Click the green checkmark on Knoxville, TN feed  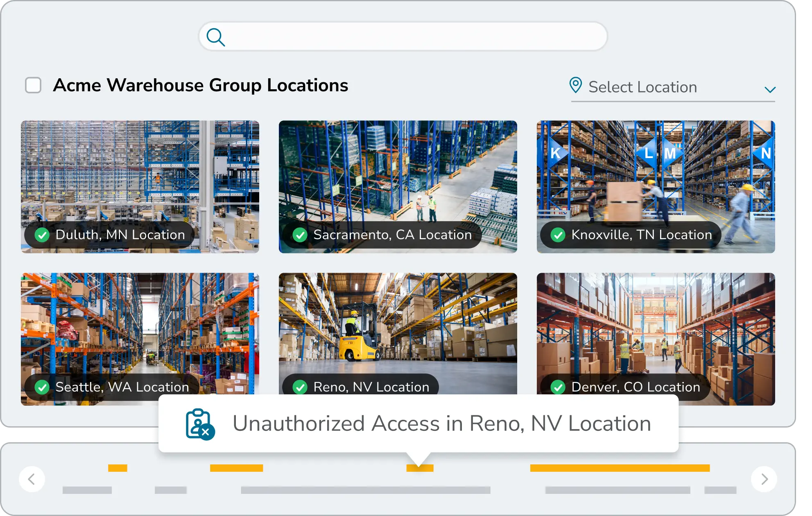click(559, 235)
